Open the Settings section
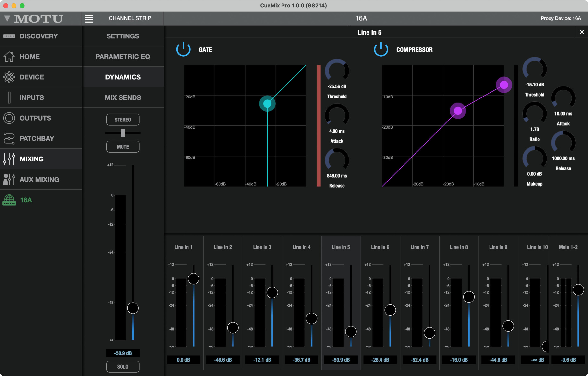Viewport: 588px width, 376px height. (123, 36)
